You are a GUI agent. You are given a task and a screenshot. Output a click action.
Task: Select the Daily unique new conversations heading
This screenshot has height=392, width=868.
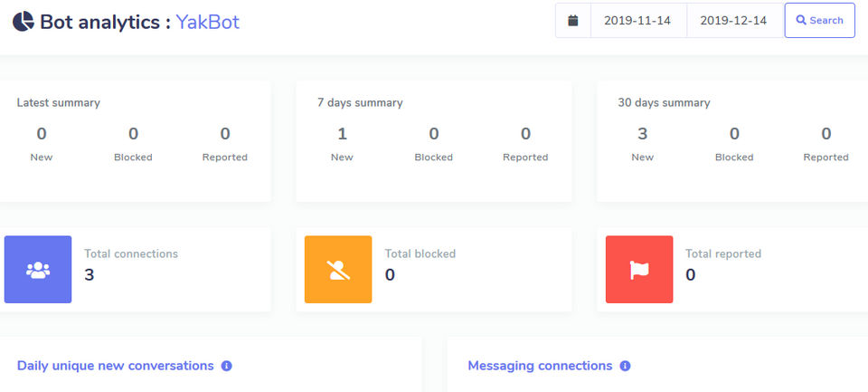[x=116, y=366]
